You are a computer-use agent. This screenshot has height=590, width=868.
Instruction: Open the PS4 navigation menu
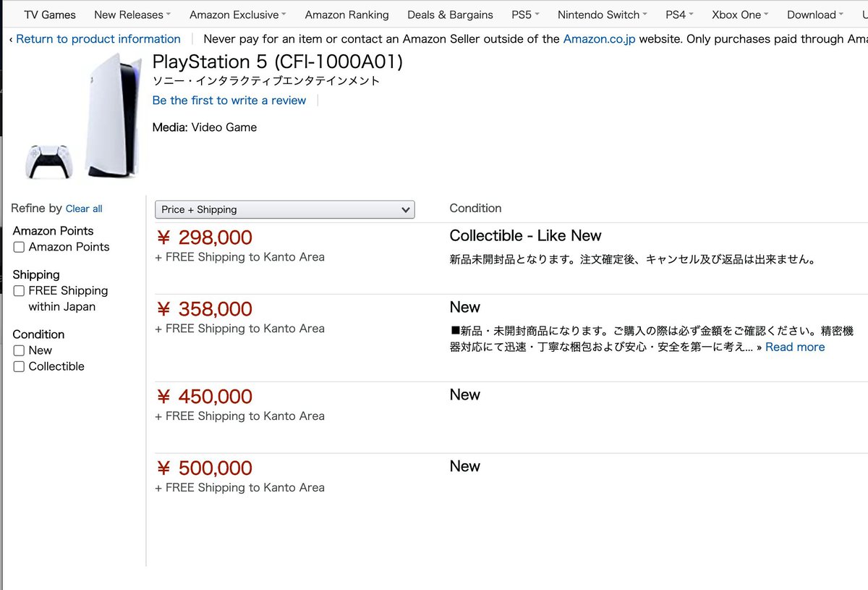(679, 14)
